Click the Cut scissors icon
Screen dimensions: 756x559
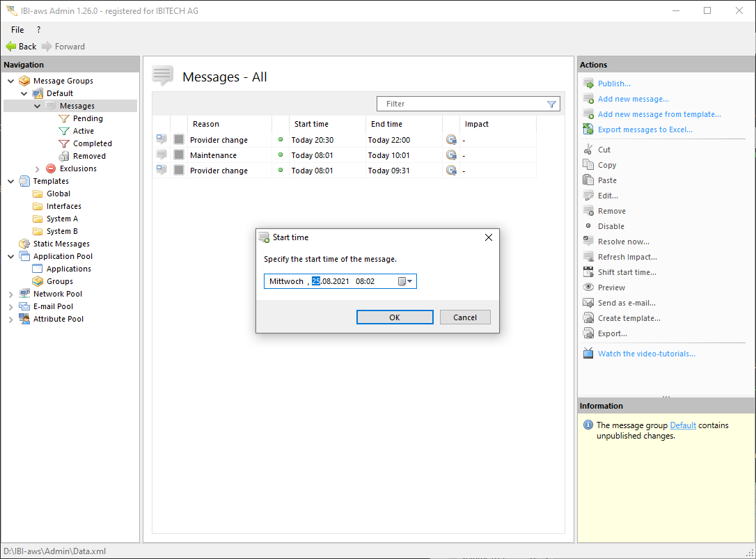click(588, 150)
